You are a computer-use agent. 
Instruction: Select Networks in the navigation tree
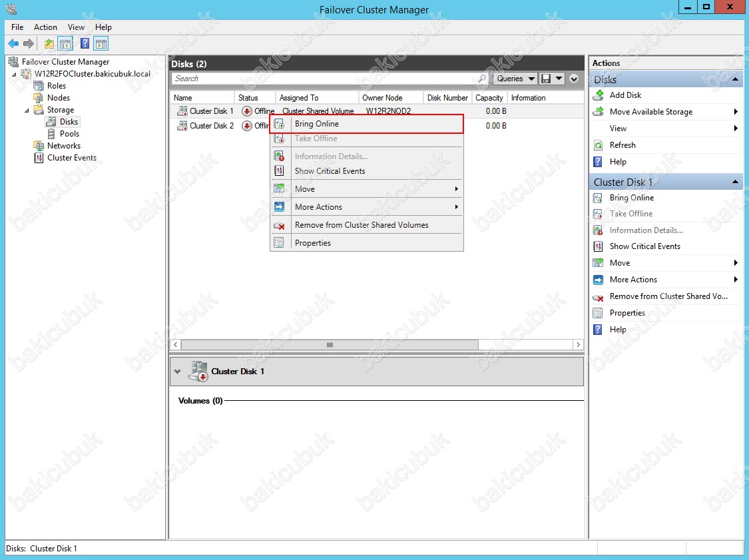pyautogui.click(x=63, y=146)
